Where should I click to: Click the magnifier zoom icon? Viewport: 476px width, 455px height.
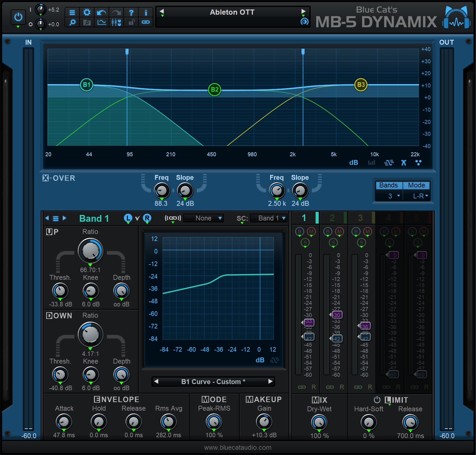[x=72, y=22]
